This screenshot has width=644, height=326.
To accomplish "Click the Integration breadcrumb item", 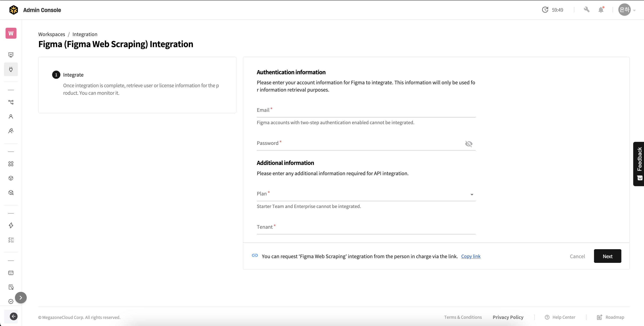I will click(85, 34).
